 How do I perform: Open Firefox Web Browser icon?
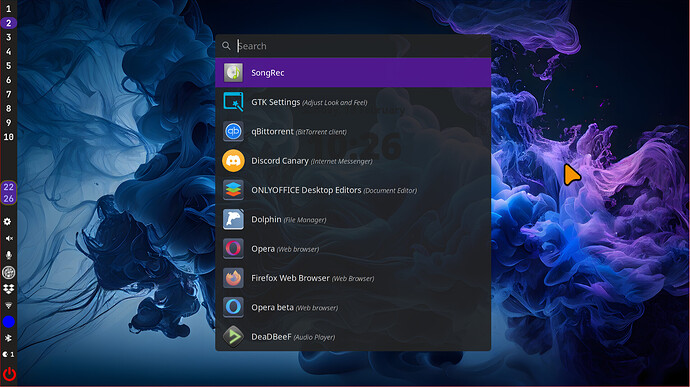[233, 278]
